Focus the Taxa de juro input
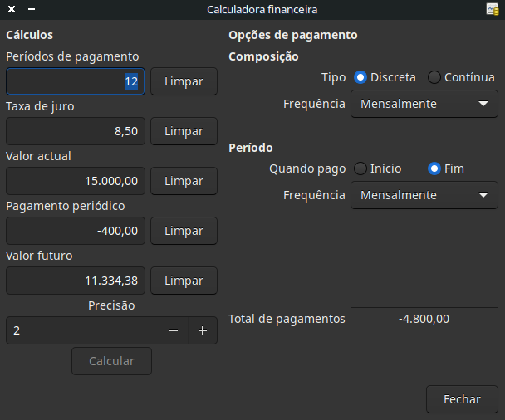 (x=76, y=131)
